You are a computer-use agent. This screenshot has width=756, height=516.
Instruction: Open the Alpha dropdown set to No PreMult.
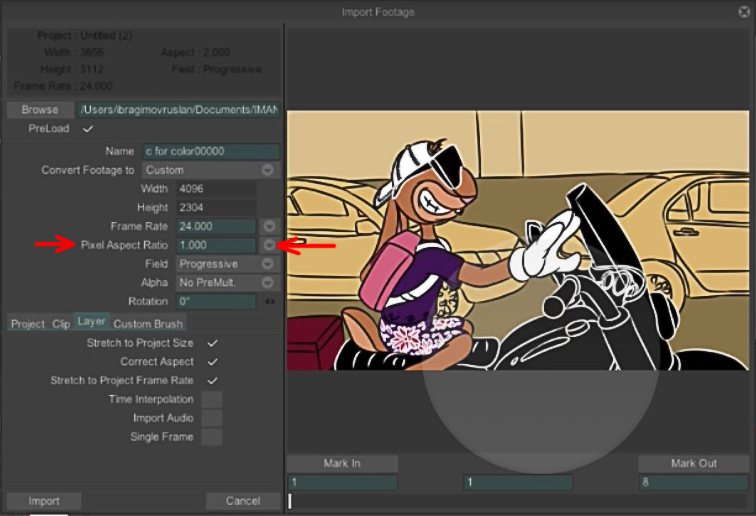(228, 283)
